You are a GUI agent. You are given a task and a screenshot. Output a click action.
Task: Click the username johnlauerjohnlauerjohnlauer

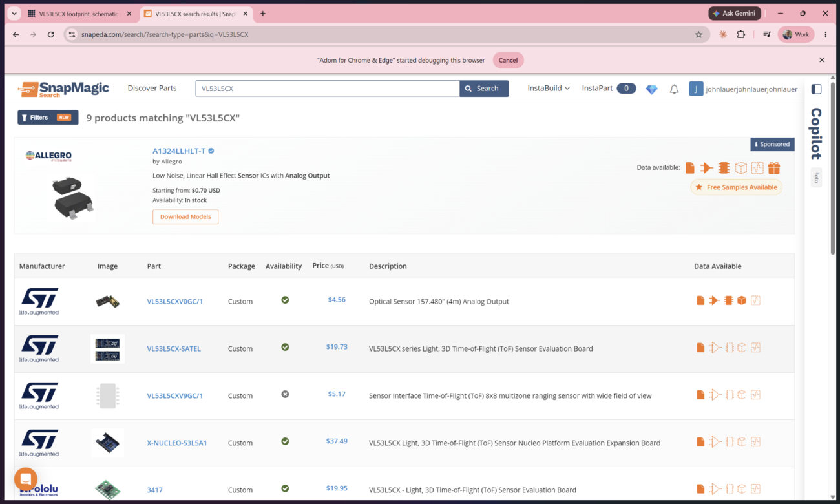click(751, 89)
